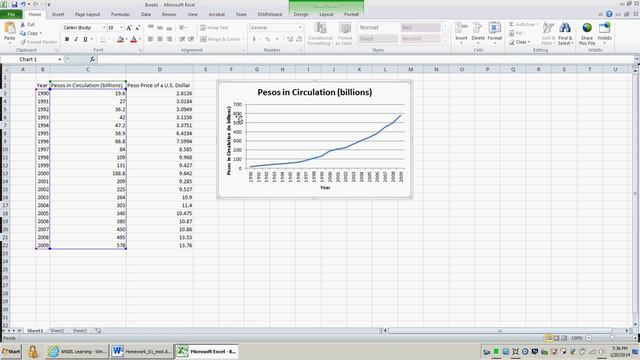This screenshot has width=640, height=360.
Task: Open the Name Box dropdown arrow
Action: 60,60
